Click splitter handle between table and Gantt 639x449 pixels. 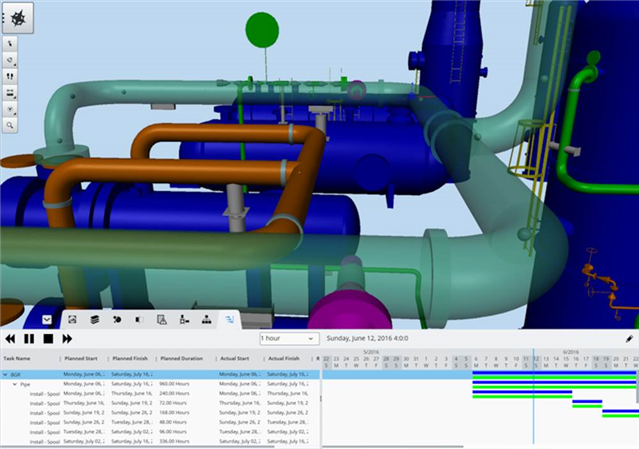(321, 398)
